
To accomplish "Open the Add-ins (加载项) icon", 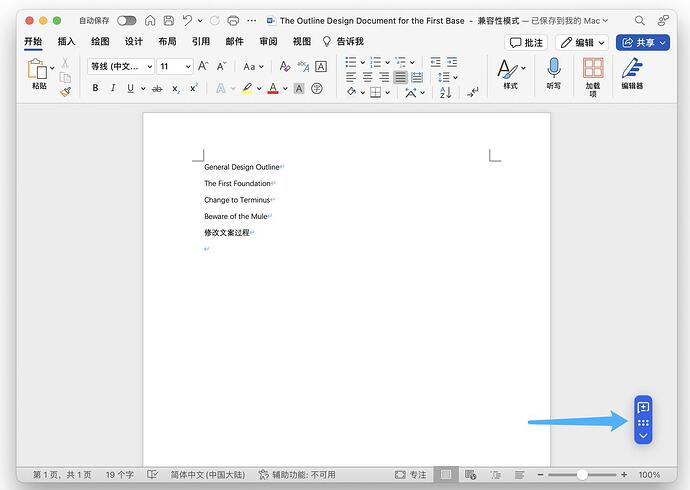I will [593, 69].
